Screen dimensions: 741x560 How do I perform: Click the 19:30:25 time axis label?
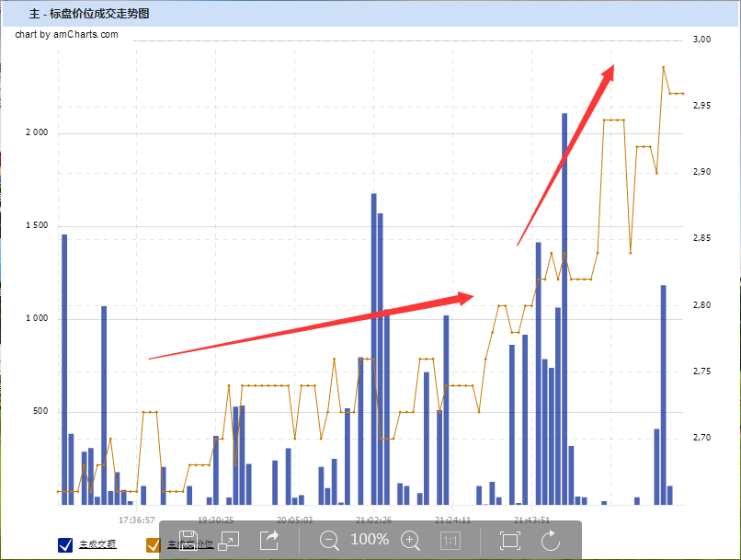tap(215, 520)
